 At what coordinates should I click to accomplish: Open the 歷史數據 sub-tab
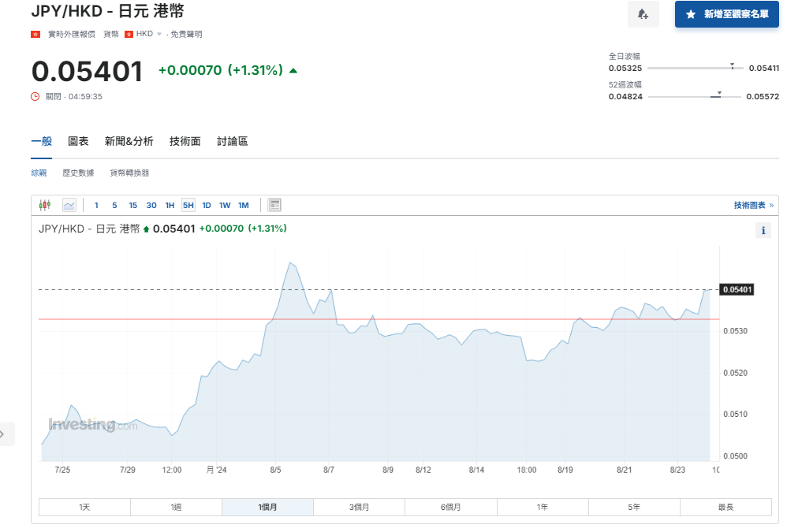(x=80, y=172)
